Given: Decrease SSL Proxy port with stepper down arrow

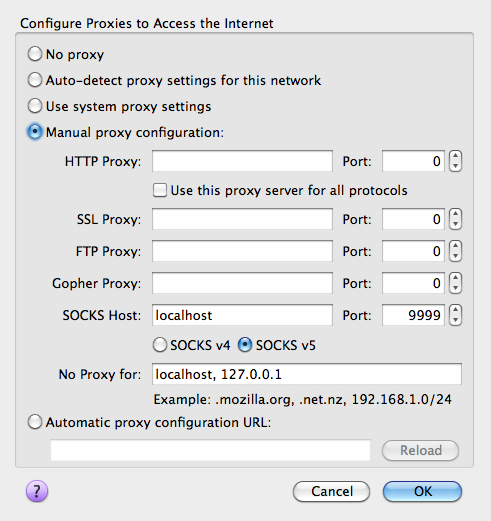Looking at the screenshot, I should point(455,224).
